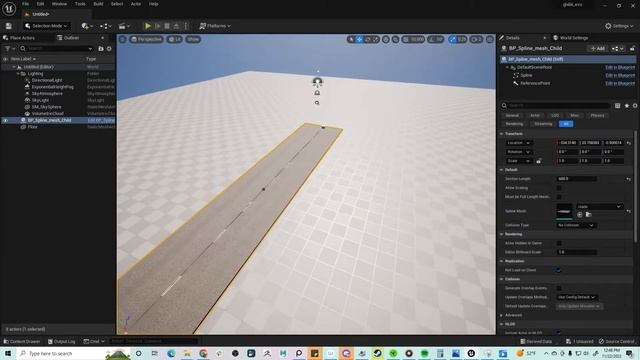Open the Content Drawer
640x360 pixels.
coord(22,341)
